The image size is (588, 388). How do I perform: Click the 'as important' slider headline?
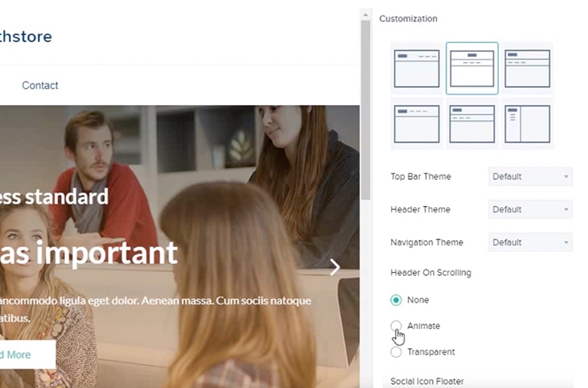88,254
